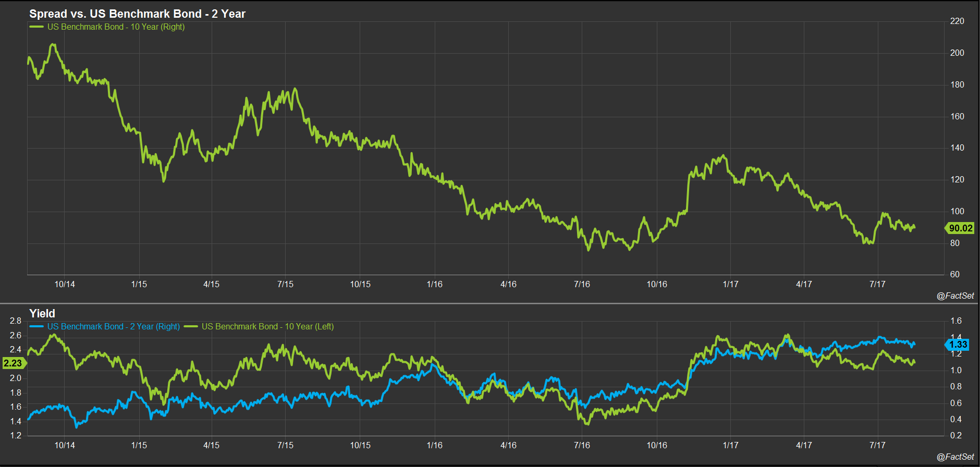Click the 7/17 date label under the Yield chart
Image resolution: width=980 pixels, height=467 pixels.
pos(877,445)
